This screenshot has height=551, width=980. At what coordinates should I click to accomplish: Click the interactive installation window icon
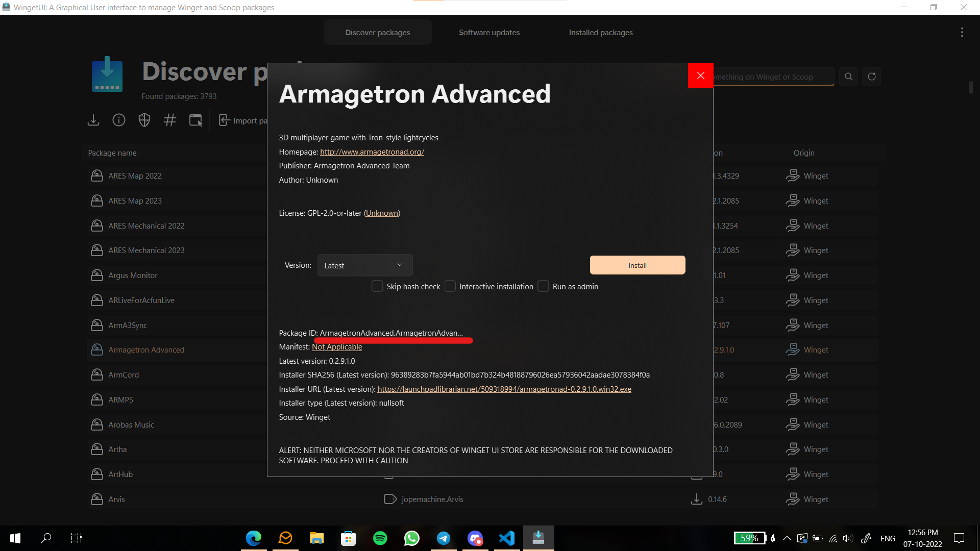coord(195,120)
